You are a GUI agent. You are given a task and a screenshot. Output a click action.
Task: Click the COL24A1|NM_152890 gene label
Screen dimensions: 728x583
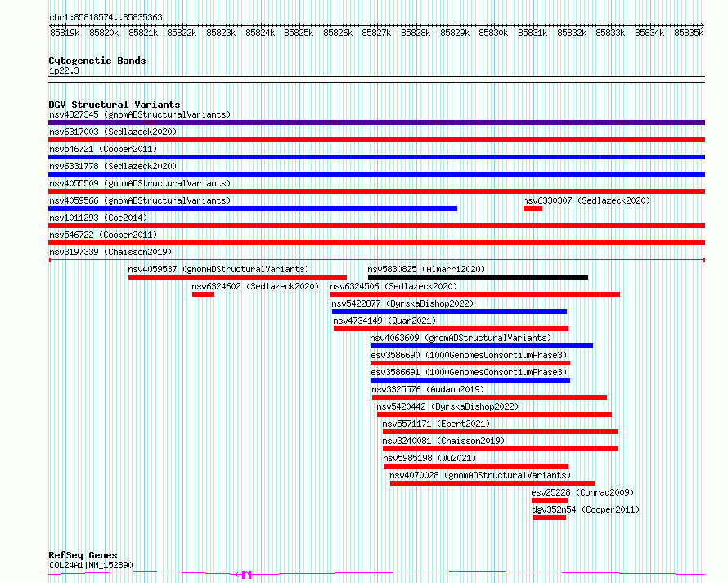(x=91, y=565)
